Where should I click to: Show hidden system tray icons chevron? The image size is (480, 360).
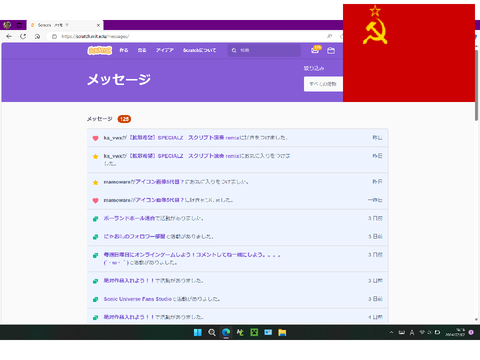coord(391,332)
